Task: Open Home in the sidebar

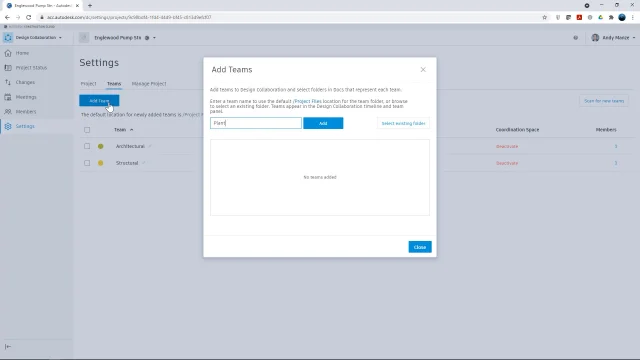Action: click(22, 53)
